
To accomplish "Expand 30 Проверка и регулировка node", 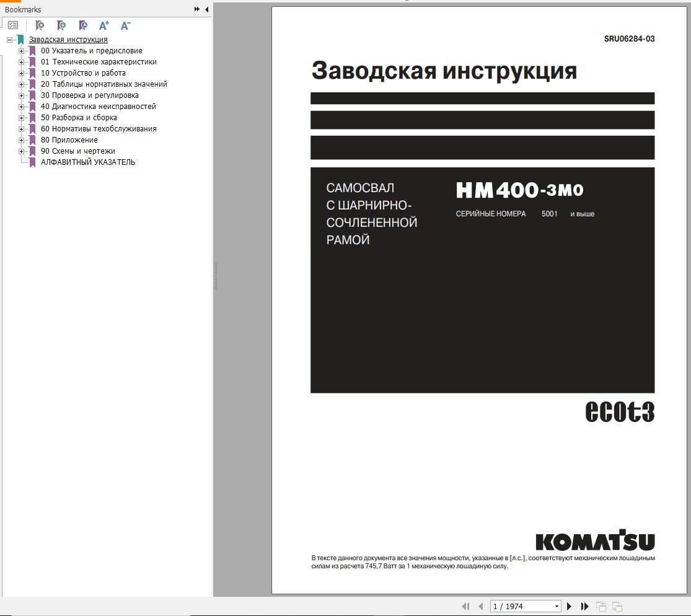I will click(x=21, y=95).
